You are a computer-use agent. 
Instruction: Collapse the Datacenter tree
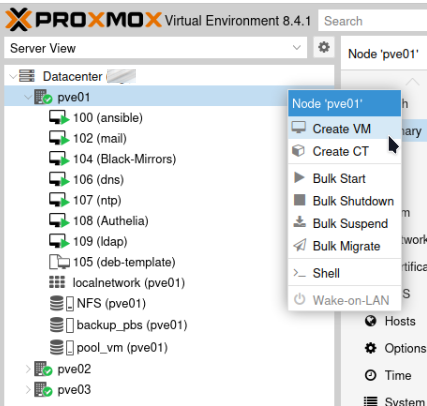[x=13, y=76]
